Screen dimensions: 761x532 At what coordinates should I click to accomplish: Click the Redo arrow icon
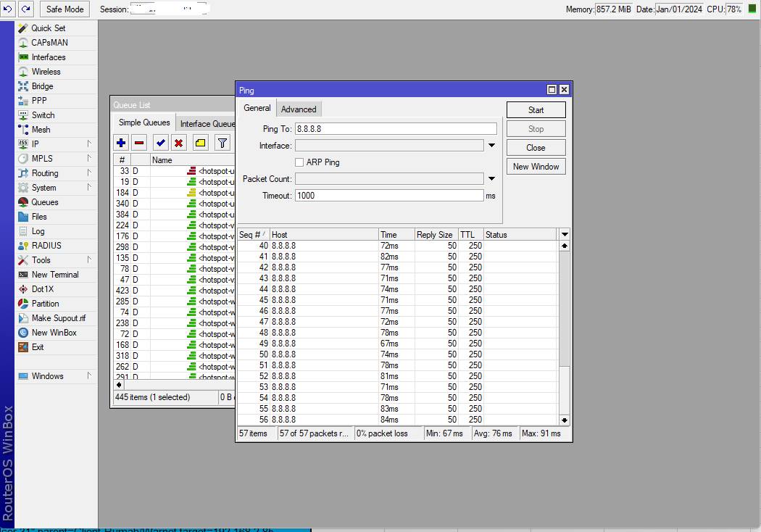(x=25, y=9)
